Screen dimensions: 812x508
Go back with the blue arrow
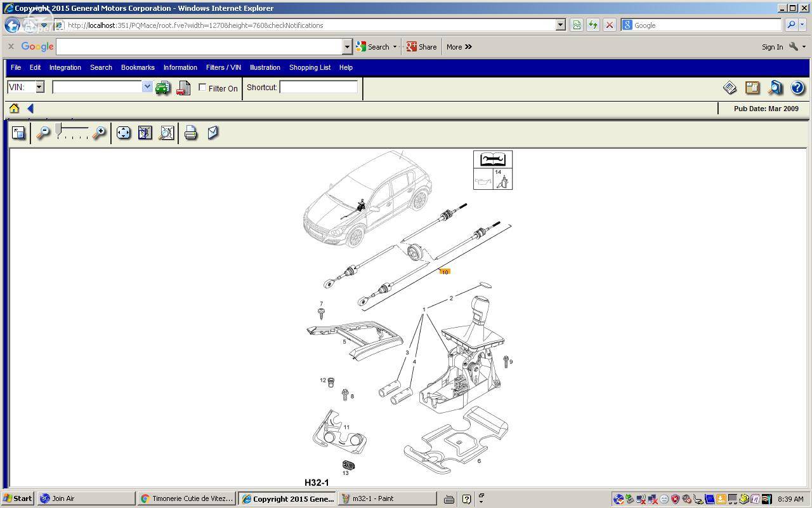tap(30, 109)
